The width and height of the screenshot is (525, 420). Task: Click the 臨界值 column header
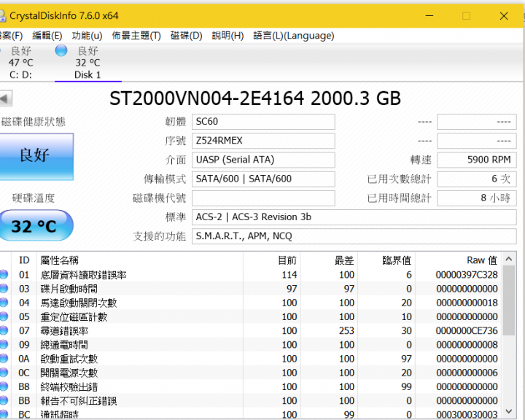pyautogui.click(x=386, y=260)
